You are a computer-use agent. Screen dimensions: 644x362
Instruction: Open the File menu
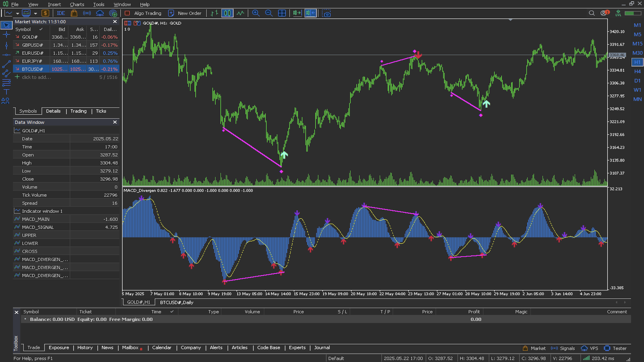(15, 4)
